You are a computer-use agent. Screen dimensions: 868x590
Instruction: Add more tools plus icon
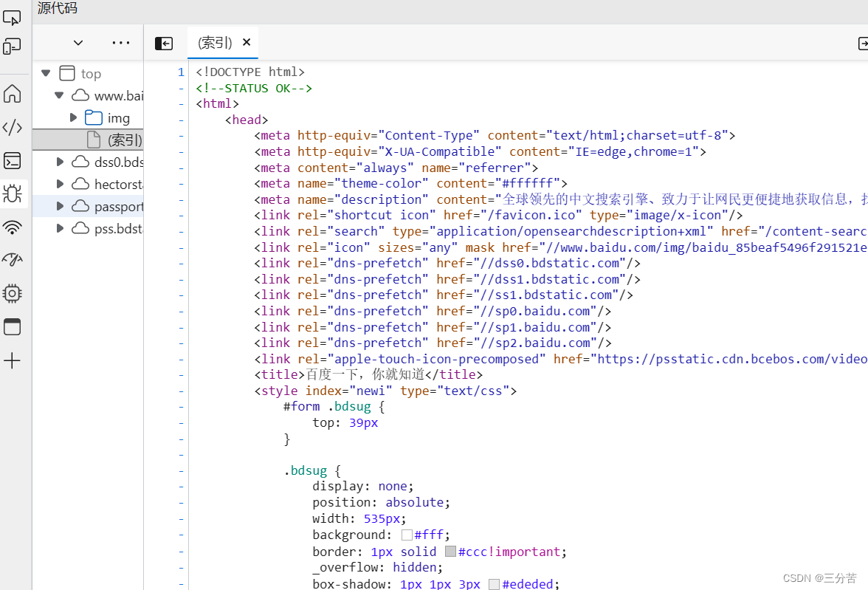tap(12, 360)
